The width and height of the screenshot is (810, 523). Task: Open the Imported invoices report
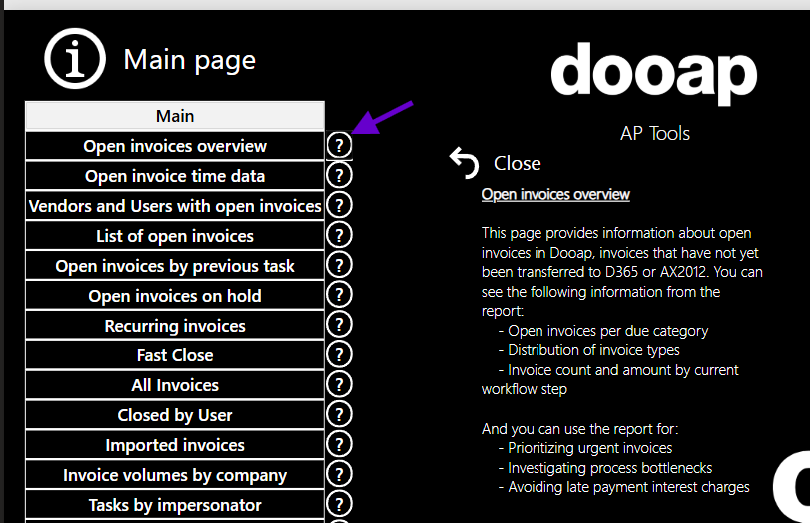point(175,445)
